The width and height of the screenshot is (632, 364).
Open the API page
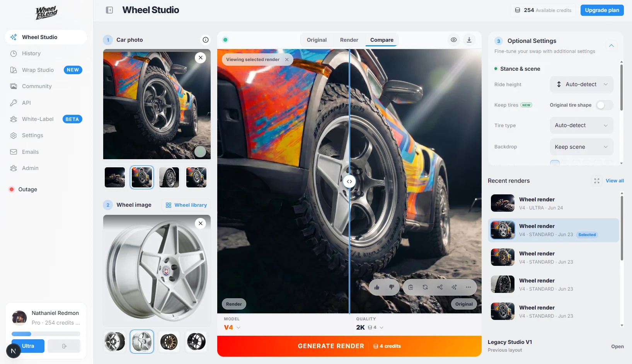coord(46,103)
